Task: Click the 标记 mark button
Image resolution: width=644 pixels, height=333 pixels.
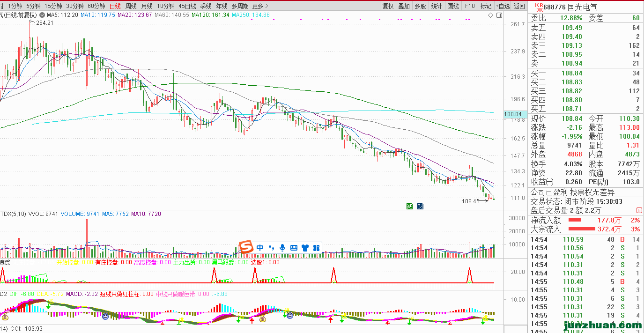Action: (x=486, y=6)
